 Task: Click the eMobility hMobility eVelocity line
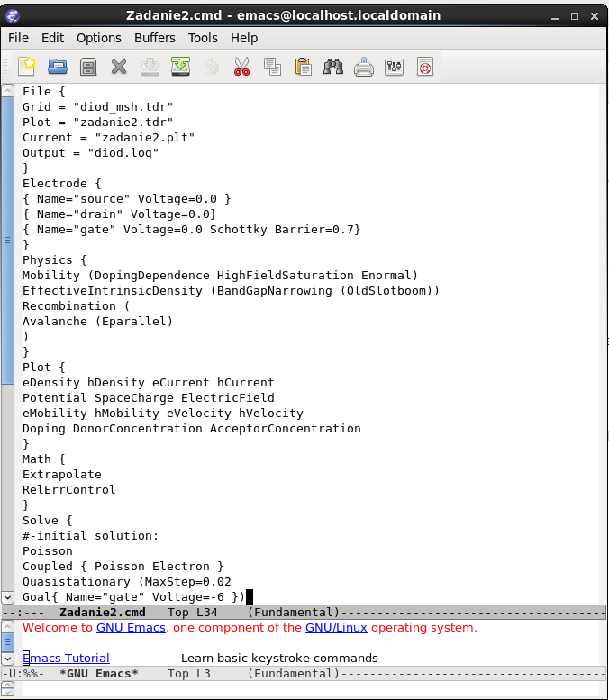click(162, 413)
